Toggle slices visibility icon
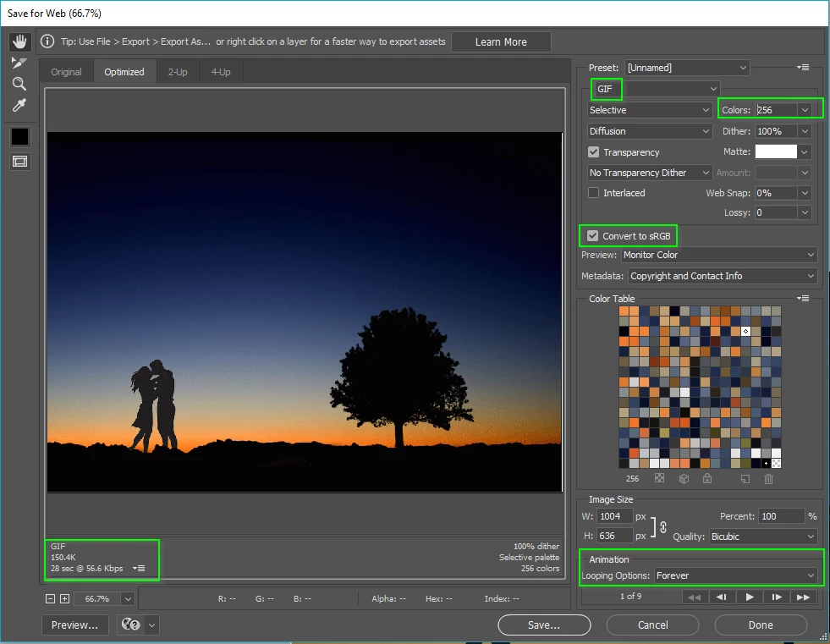The height and width of the screenshot is (644, 830). [19, 162]
